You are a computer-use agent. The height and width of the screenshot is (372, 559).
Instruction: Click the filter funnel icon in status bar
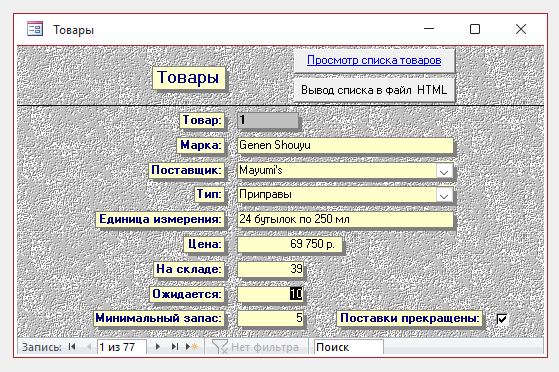point(219,347)
